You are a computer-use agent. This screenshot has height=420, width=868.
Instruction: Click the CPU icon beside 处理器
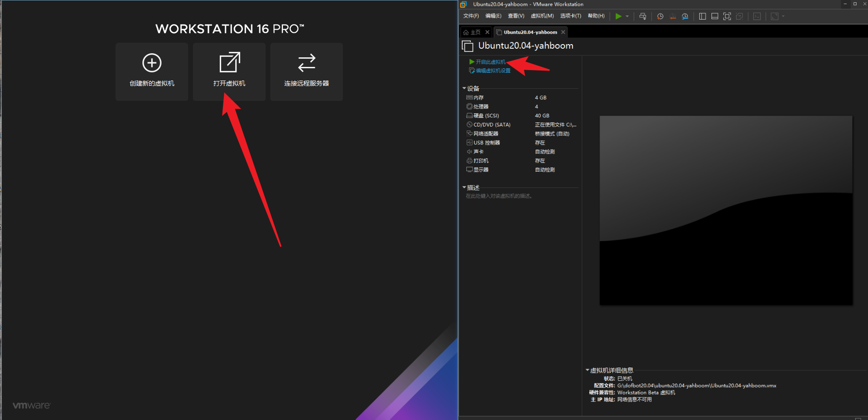[x=469, y=106]
